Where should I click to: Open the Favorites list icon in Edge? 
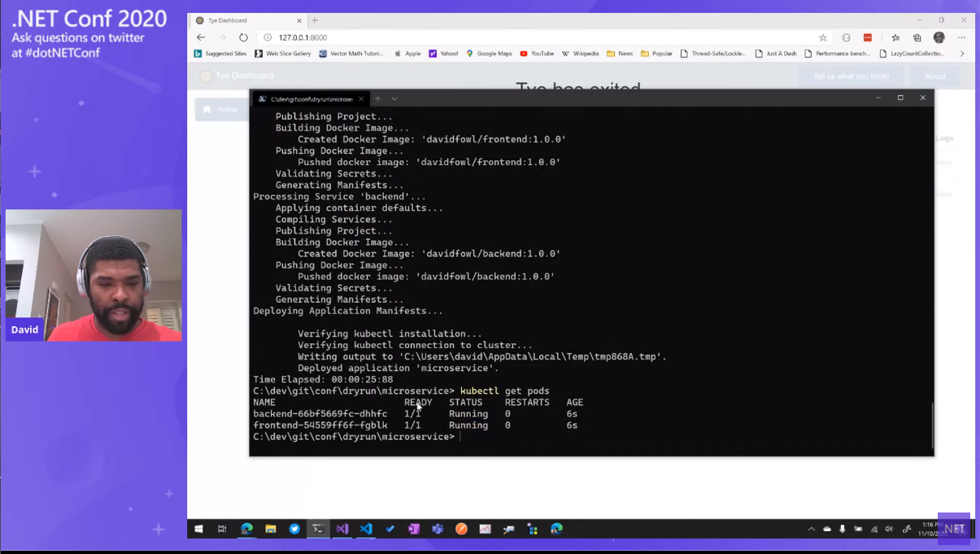point(895,37)
